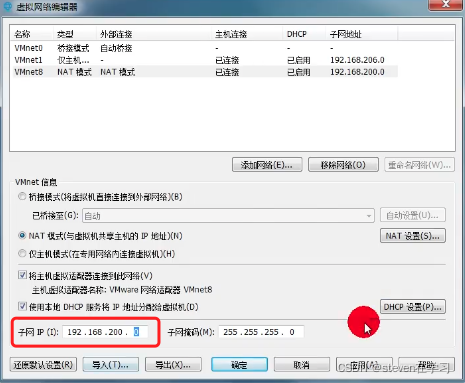Select the VMnet0 row
The height and width of the screenshot is (383, 465).
click(205, 48)
